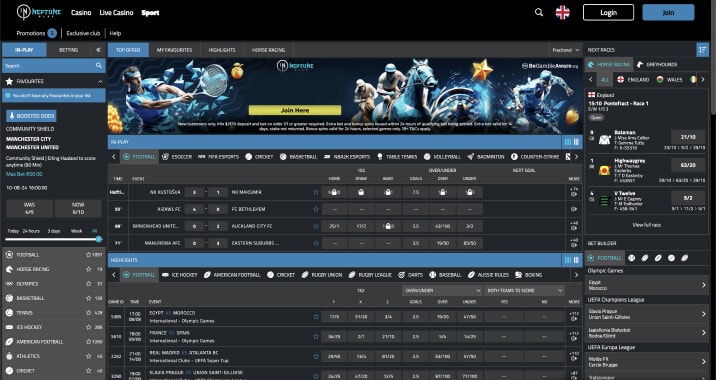Star Football in sidebar favourites
Image resolution: width=716 pixels, height=380 pixels.
point(89,254)
